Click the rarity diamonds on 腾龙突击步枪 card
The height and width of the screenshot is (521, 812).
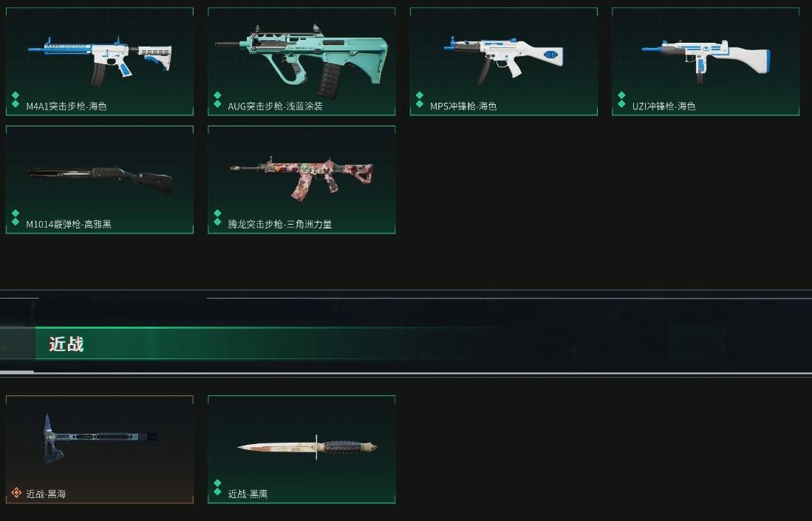pyautogui.click(x=217, y=217)
